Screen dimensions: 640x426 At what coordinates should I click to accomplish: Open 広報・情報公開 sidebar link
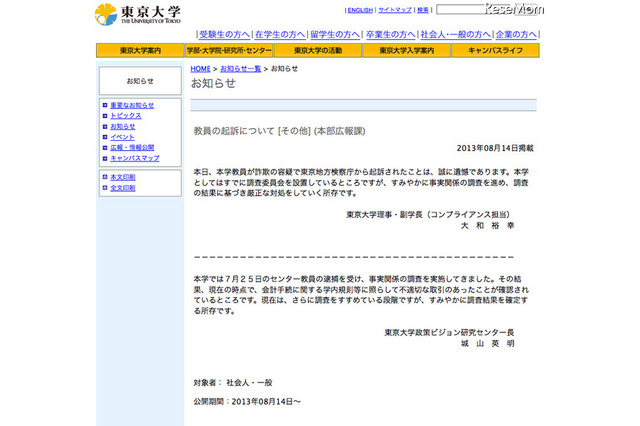point(132,148)
